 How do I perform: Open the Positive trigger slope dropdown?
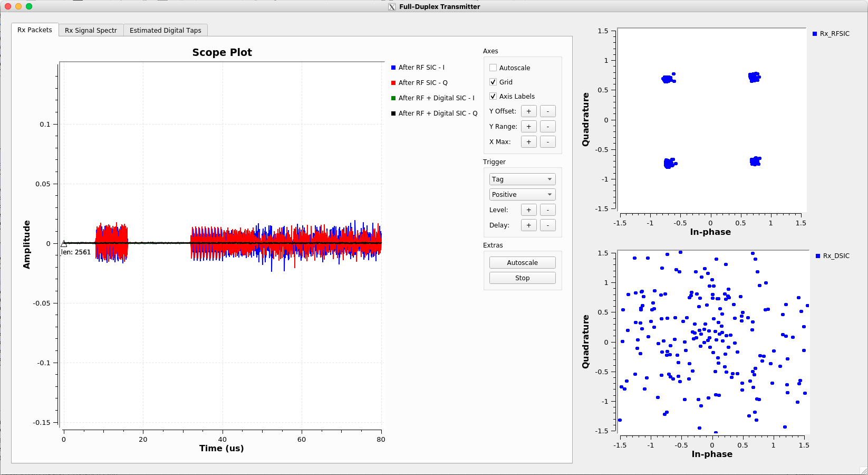point(522,195)
